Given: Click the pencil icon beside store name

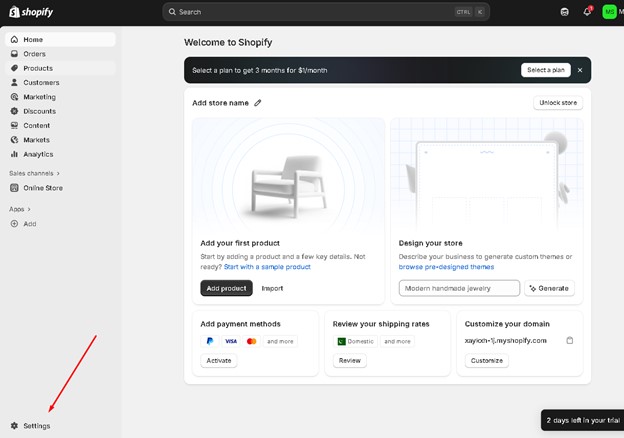Looking at the screenshot, I should (258, 103).
